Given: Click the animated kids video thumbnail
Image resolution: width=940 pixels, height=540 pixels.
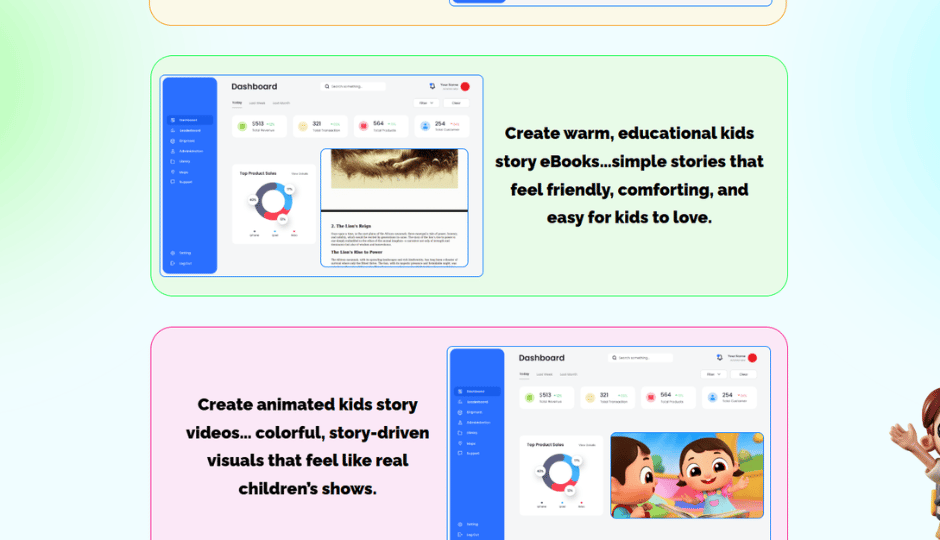Looking at the screenshot, I should (687, 475).
